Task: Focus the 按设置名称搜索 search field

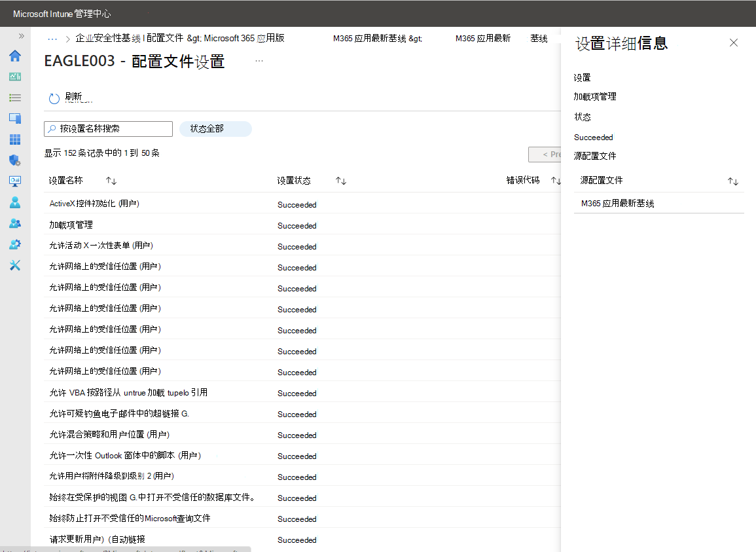Action: [x=108, y=129]
